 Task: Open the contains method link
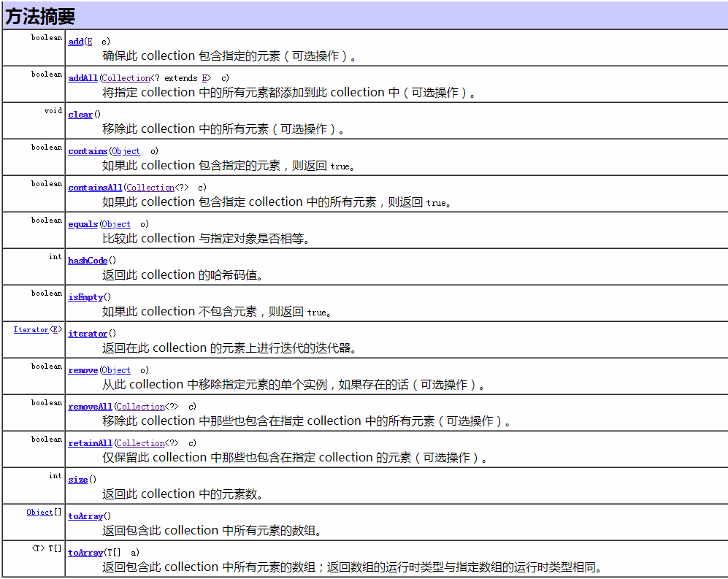(x=88, y=151)
